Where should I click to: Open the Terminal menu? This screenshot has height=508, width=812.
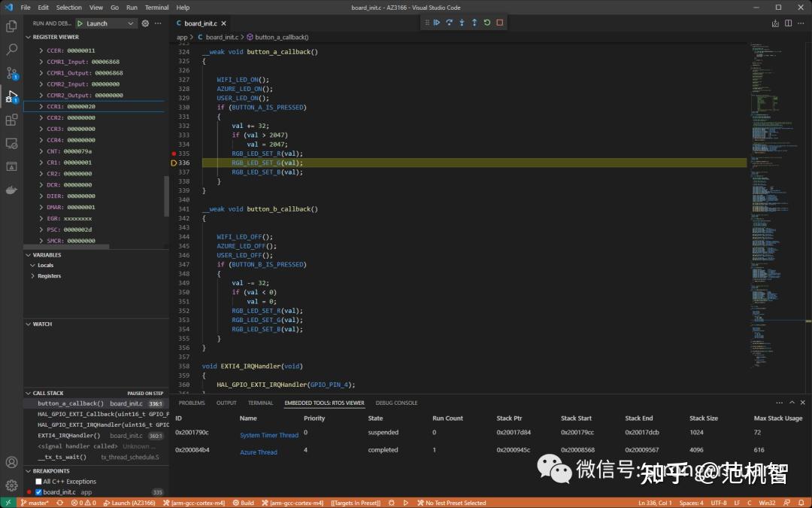156,8
